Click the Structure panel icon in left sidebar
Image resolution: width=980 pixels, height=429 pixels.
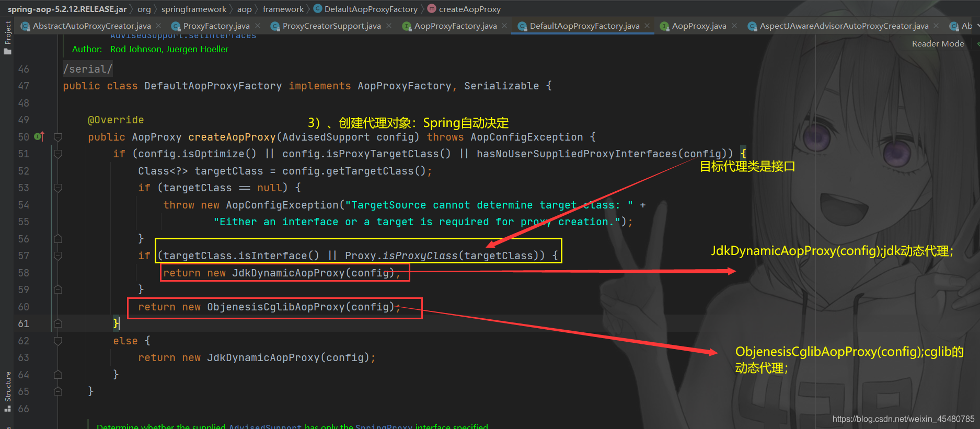[x=7, y=409]
